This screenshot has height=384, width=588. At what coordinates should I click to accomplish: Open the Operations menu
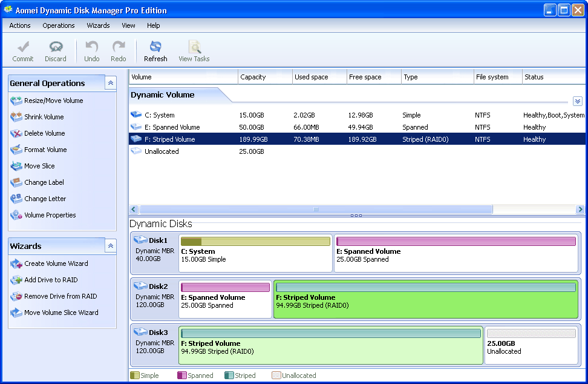coord(59,25)
